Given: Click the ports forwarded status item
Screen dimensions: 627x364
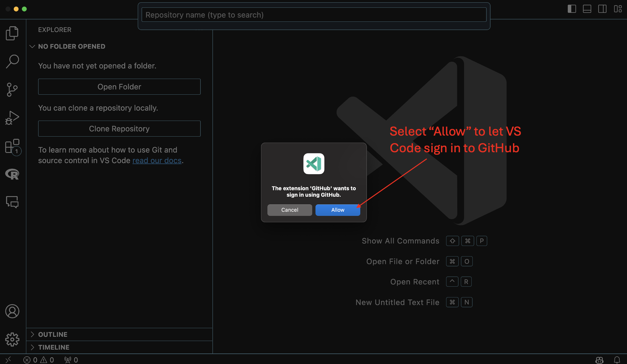Looking at the screenshot, I should pyautogui.click(x=71, y=360).
